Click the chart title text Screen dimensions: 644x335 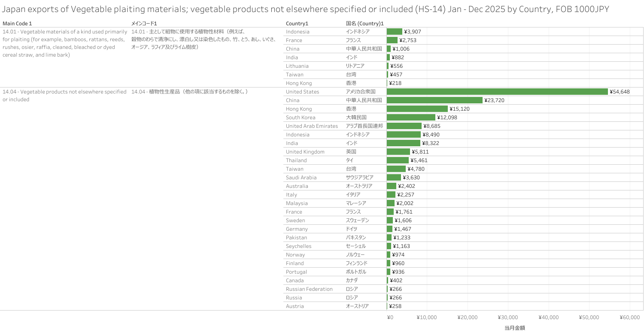[306, 9]
